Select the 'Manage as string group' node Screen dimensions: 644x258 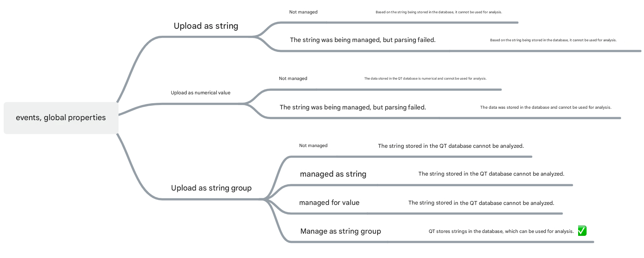click(x=340, y=231)
